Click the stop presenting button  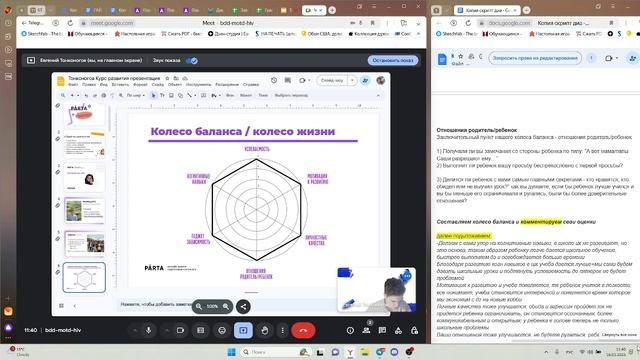[x=393, y=60]
